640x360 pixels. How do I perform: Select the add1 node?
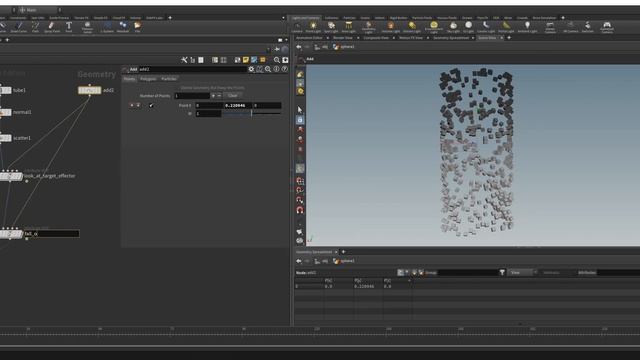pos(90,90)
